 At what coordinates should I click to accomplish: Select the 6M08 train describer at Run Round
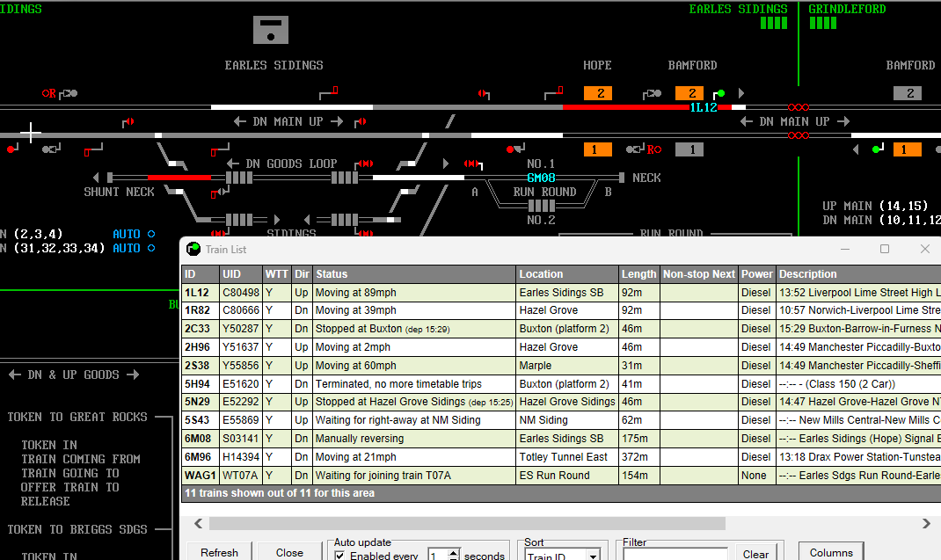click(x=541, y=178)
